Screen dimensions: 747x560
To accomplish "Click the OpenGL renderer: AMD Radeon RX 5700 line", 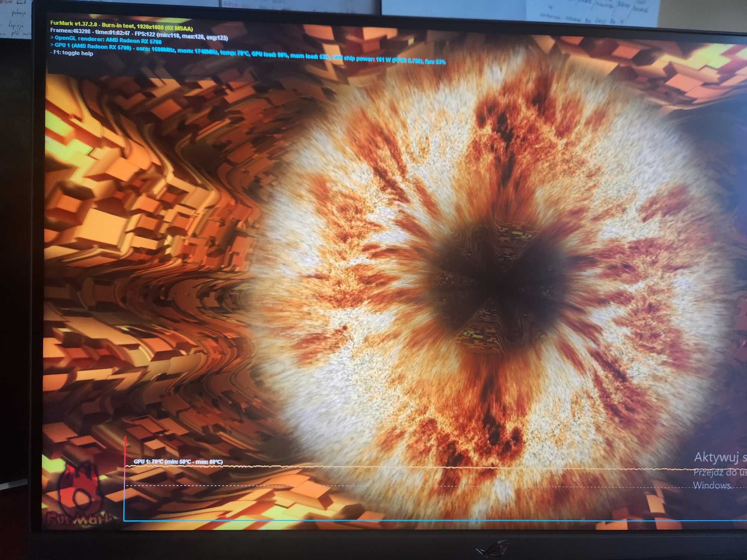I will coord(106,40).
